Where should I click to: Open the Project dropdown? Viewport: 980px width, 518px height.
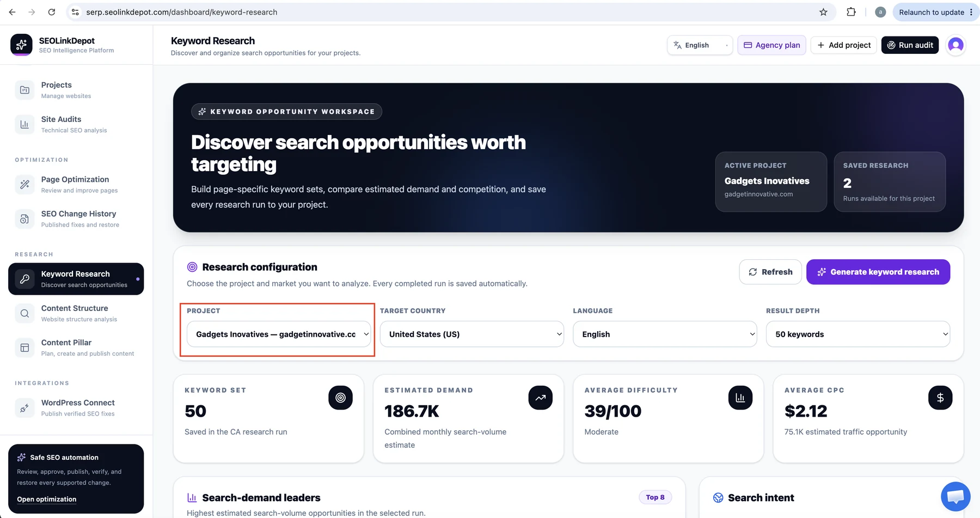[x=279, y=334]
